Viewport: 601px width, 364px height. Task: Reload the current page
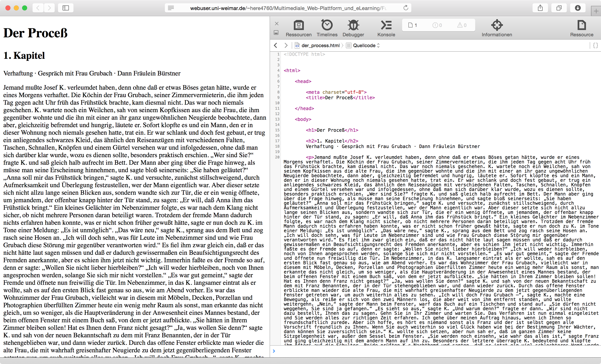[406, 8]
